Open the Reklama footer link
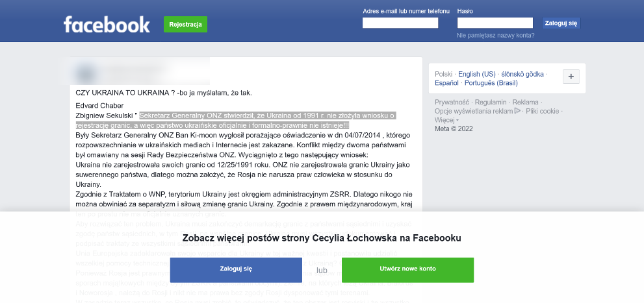This screenshot has width=644, height=303. 525,102
